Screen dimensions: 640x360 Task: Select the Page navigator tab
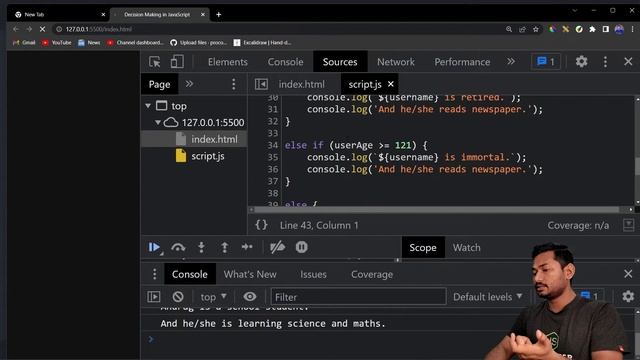pyautogui.click(x=159, y=84)
